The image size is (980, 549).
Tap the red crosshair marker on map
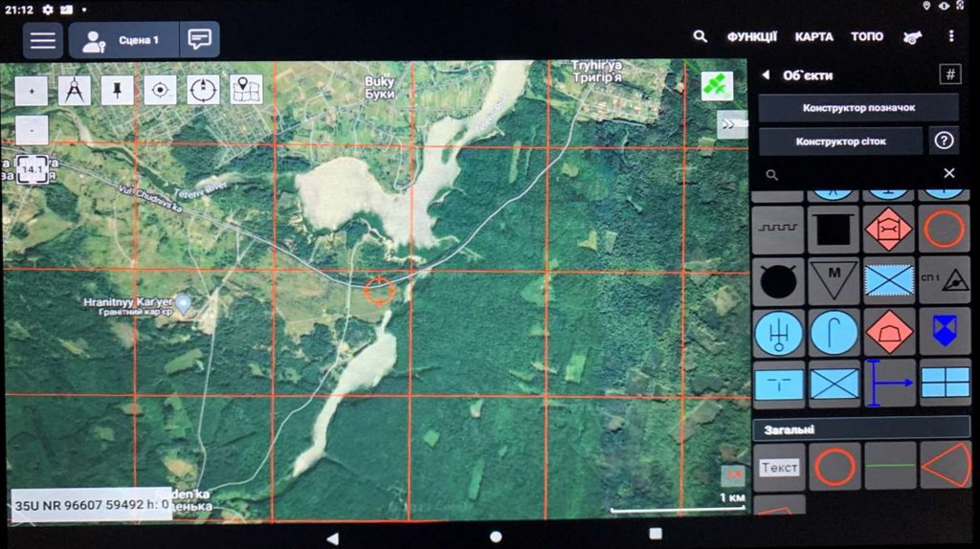pyautogui.click(x=379, y=291)
